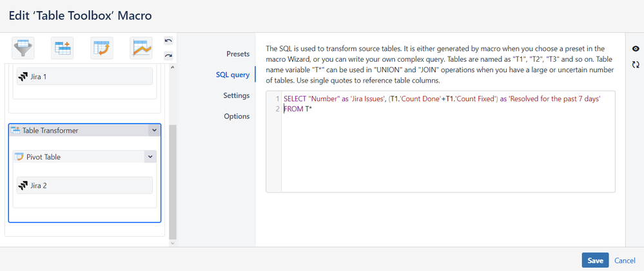Cancel editing the macro
644x271 pixels.
coord(625,260)
